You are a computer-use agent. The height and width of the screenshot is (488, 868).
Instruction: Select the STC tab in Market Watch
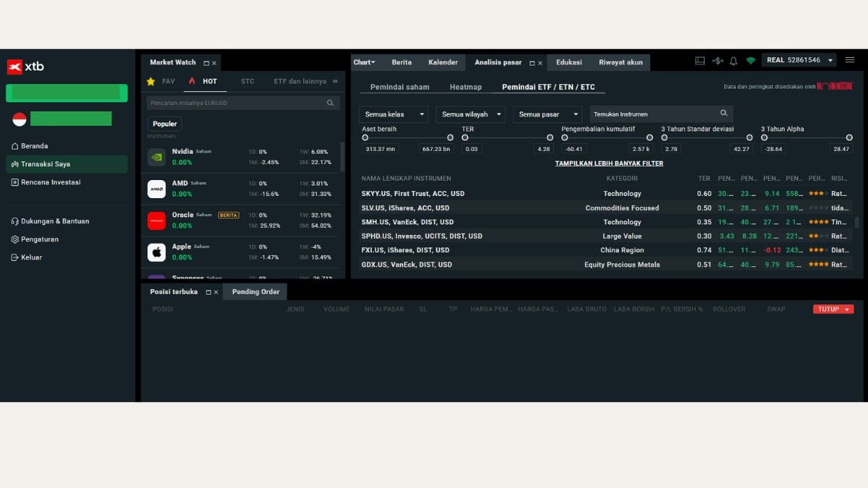point(247,82)
